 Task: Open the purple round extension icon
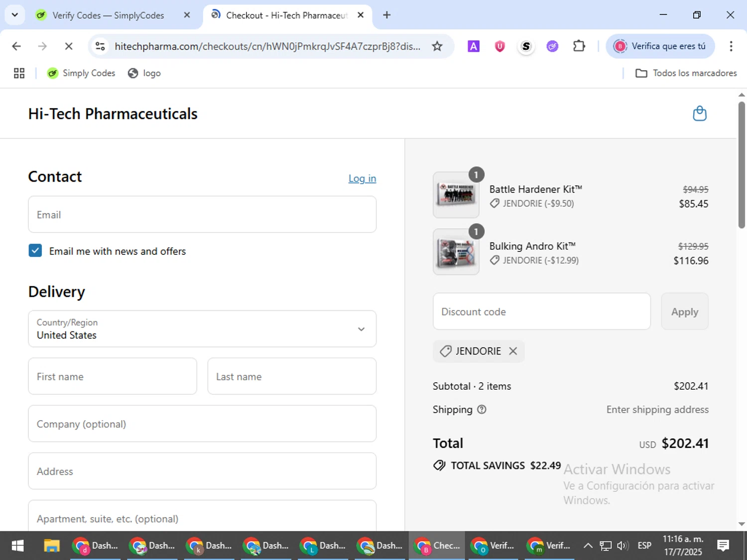[x=552, y=46]
